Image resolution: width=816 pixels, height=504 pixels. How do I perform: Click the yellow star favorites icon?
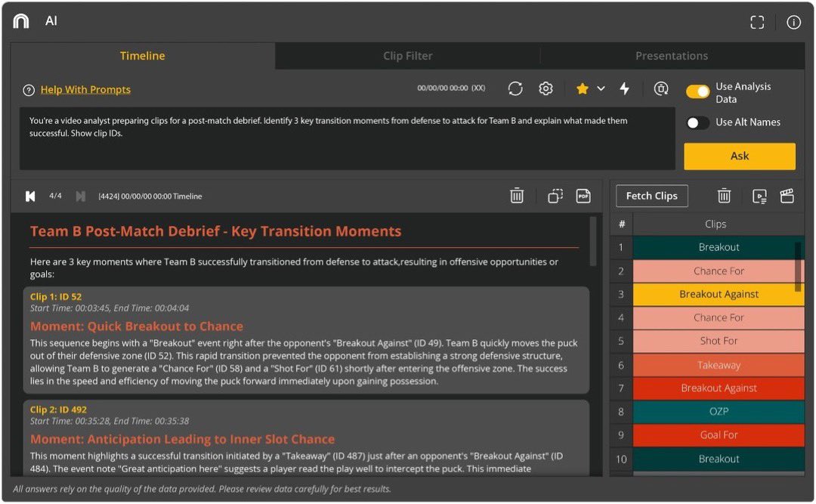coord(583,88)
